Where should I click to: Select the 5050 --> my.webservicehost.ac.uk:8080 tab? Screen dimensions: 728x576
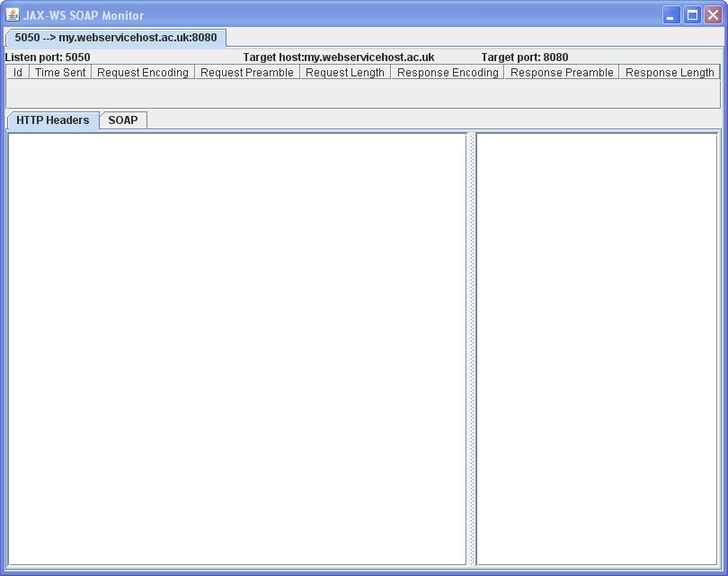116,38
